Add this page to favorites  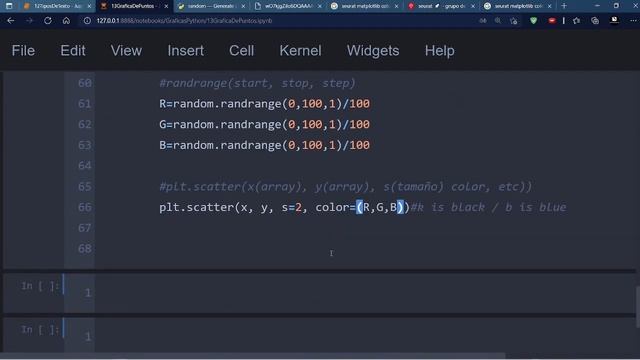click(x=514, y=20)
